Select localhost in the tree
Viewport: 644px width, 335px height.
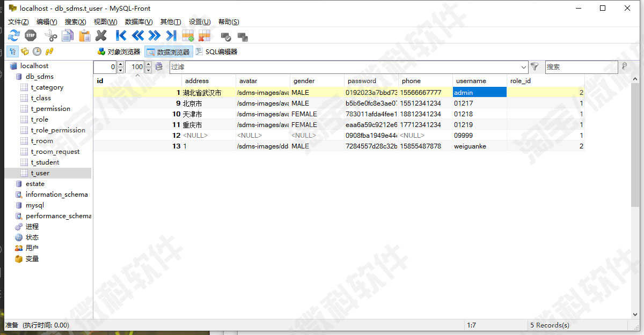(x=34, y=65)
